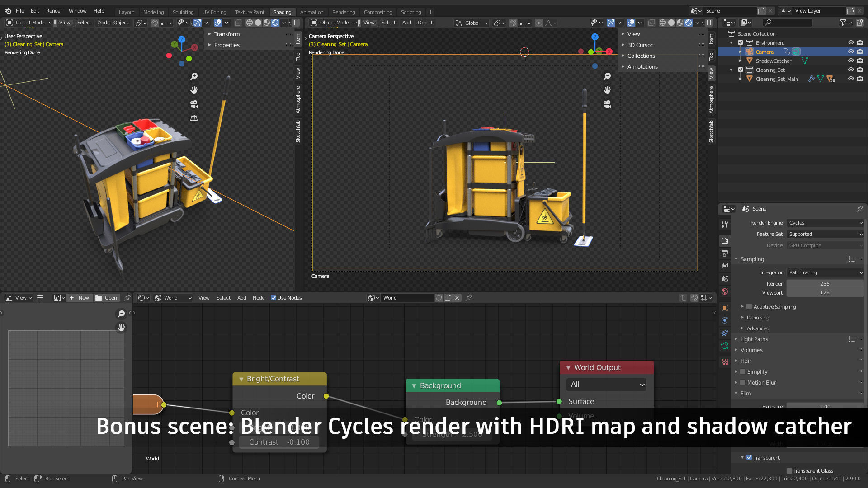Switch orthographic grid icon in left viewport
Image resolution: width=868 pixels, height=488 pixels.
point(194,117)
